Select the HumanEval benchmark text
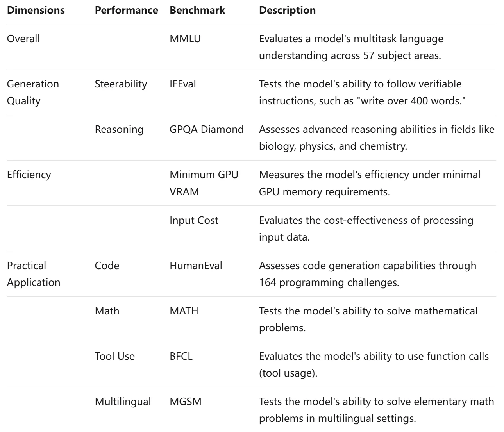504x432 pixels. pyautogui.click(x=196, y=266)
